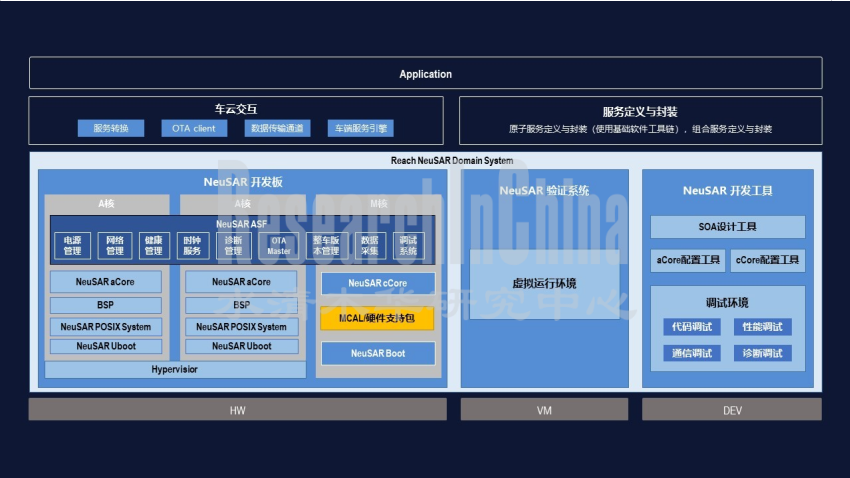Choose the 时钟服务 module
850x478 pixels.
coord(192,246)
